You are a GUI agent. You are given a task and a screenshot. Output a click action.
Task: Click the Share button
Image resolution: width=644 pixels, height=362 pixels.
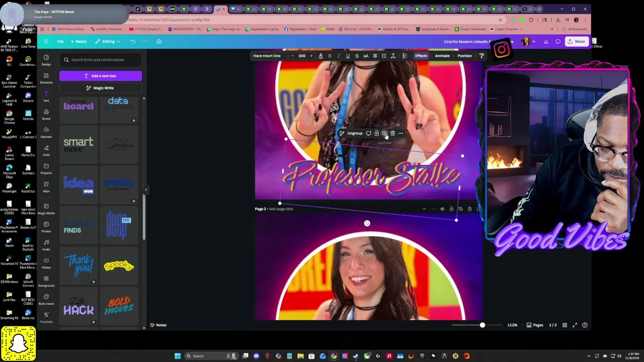point(576,42)
